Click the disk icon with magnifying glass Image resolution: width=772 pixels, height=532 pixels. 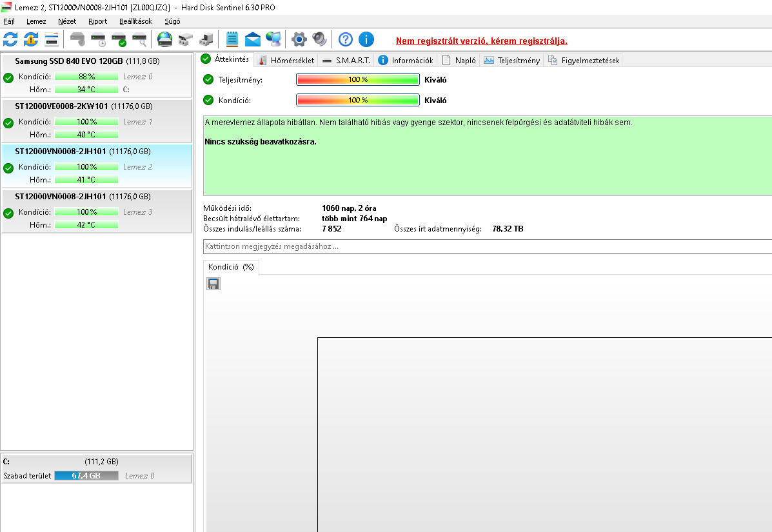(139, 39)
